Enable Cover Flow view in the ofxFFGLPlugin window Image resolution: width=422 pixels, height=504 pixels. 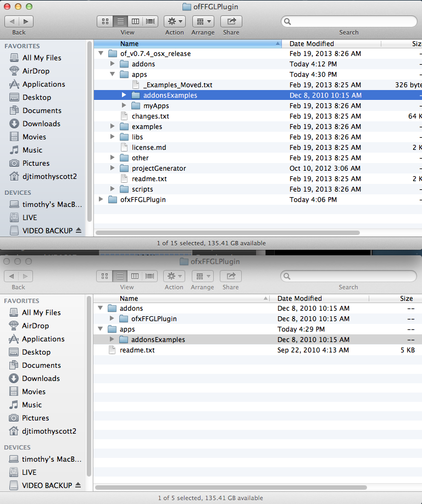[150, 276]
